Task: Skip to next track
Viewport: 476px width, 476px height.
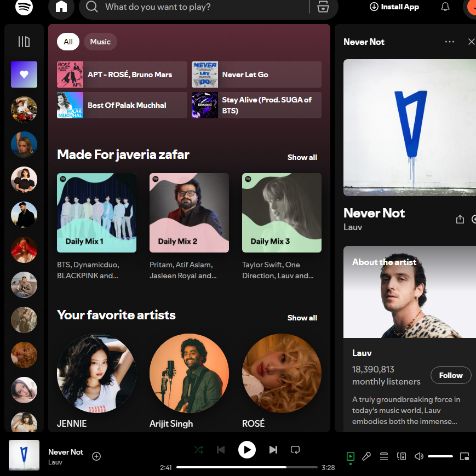Action: coord(273,450)
